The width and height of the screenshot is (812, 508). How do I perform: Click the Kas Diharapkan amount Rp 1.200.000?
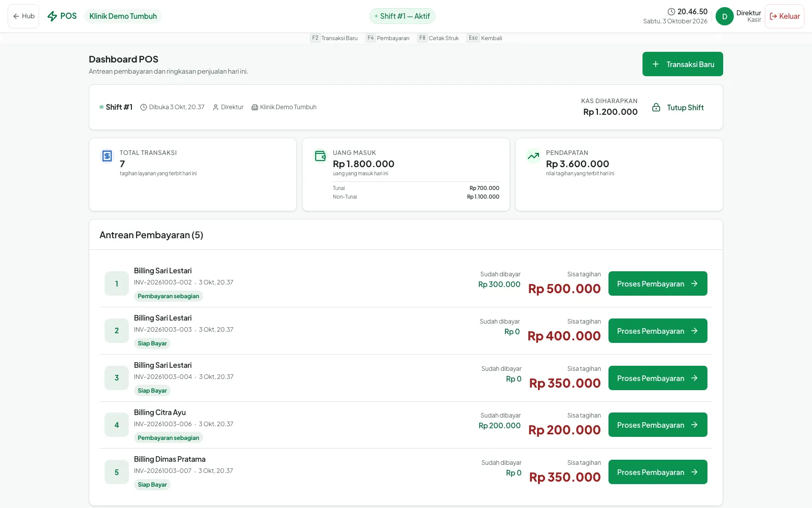tap(610, 112)
